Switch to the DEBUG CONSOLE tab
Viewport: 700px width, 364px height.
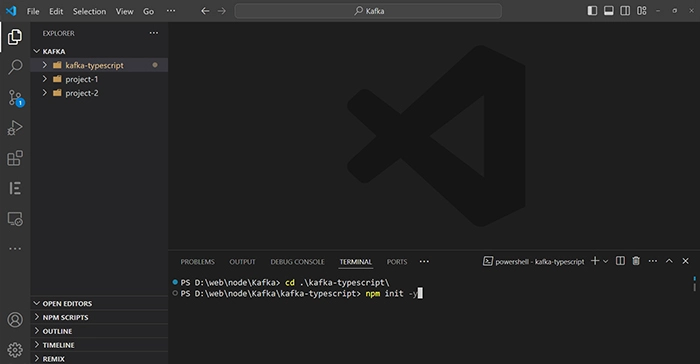tap(297, 262)
